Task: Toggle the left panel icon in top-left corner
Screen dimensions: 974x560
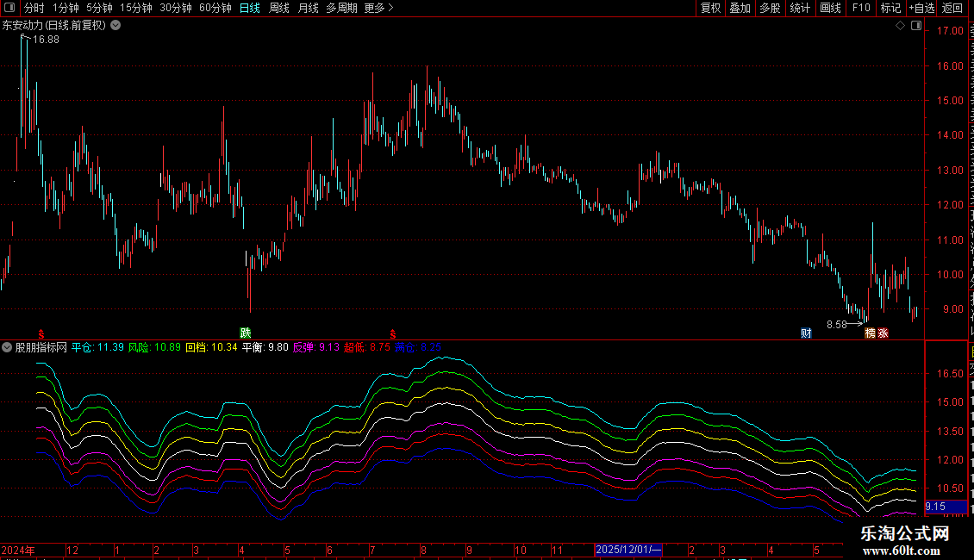Action: click(x=9, y=8)
